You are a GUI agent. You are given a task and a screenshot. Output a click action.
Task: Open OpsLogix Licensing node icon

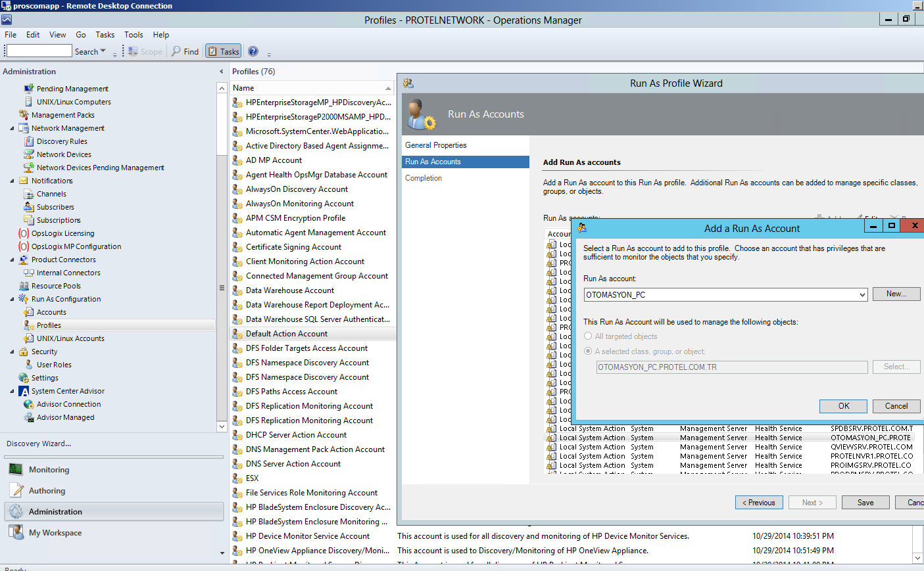[24, 233]
